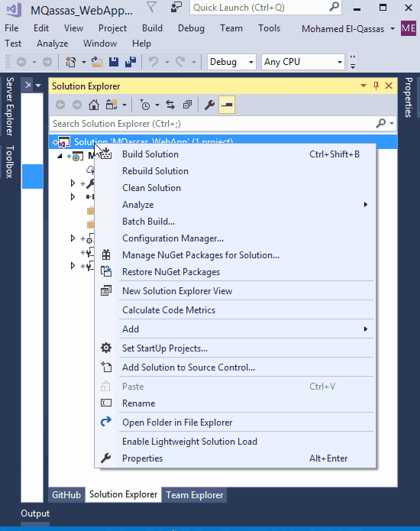Click the Redo toolbar icon
Screen dimensions: 420x531
click(x=180, y=62)
